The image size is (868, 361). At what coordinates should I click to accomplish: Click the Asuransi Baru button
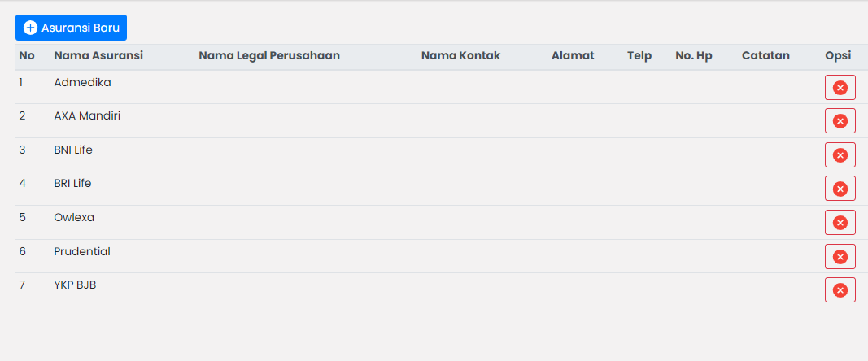point(71,28)
